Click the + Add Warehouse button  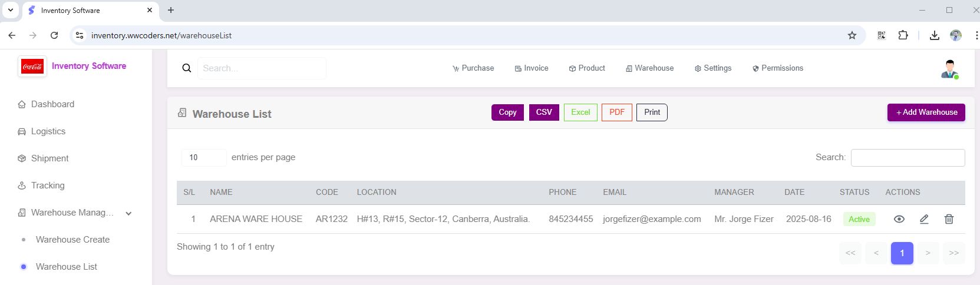926,112
